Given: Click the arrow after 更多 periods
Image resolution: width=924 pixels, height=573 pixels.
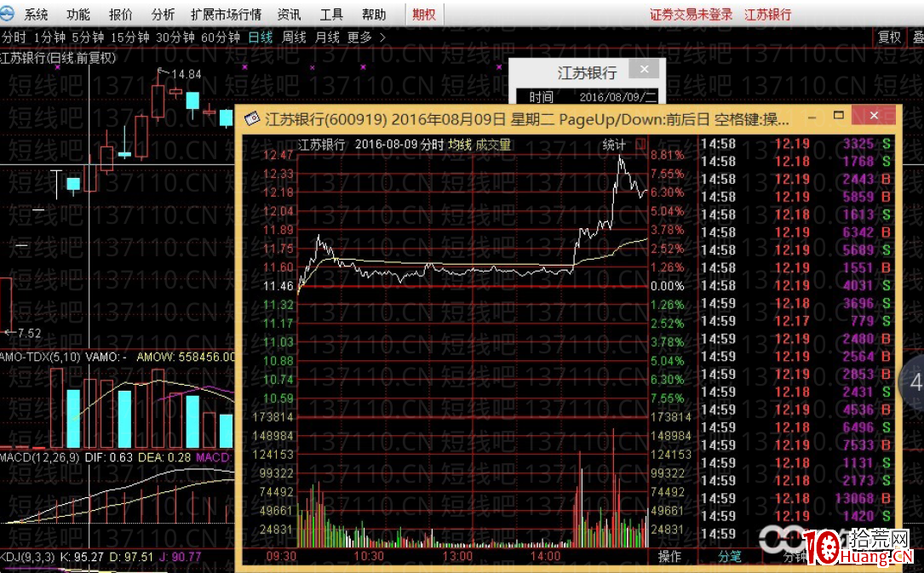Looking at the screenshot, I should click(x=382, y=37).
